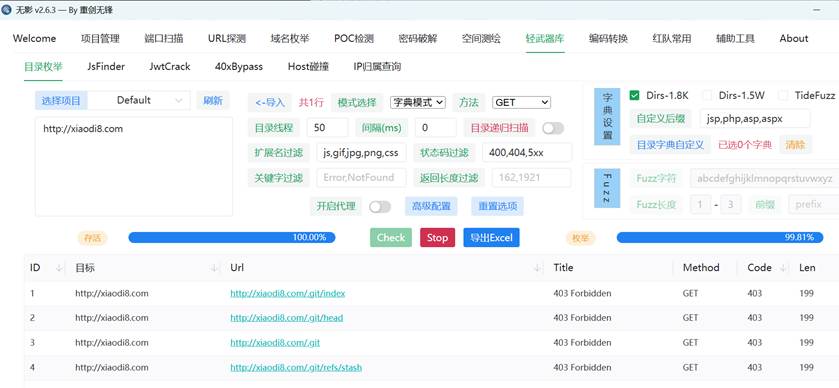Enable Dirs-1.5W dictionary checkbox

point(707,96)
